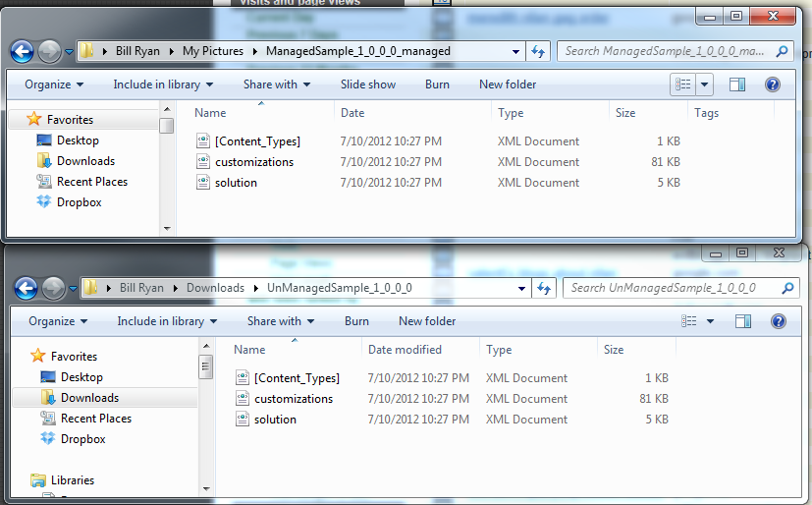
Task: Select customizations file in ManagedSample window
Action: [x=254, y=162]
